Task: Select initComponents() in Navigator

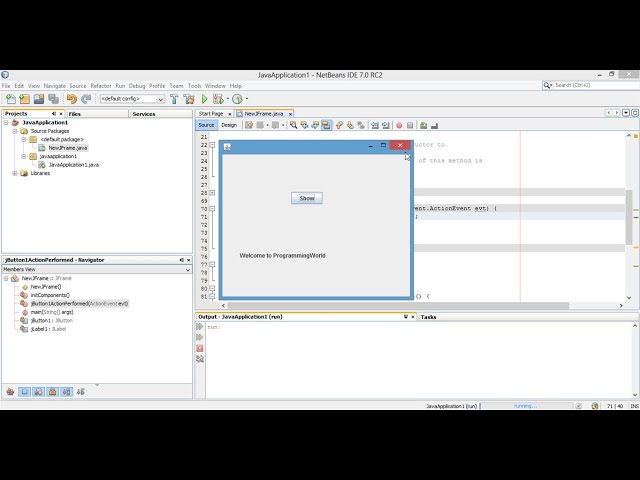Action: (50, 295)
